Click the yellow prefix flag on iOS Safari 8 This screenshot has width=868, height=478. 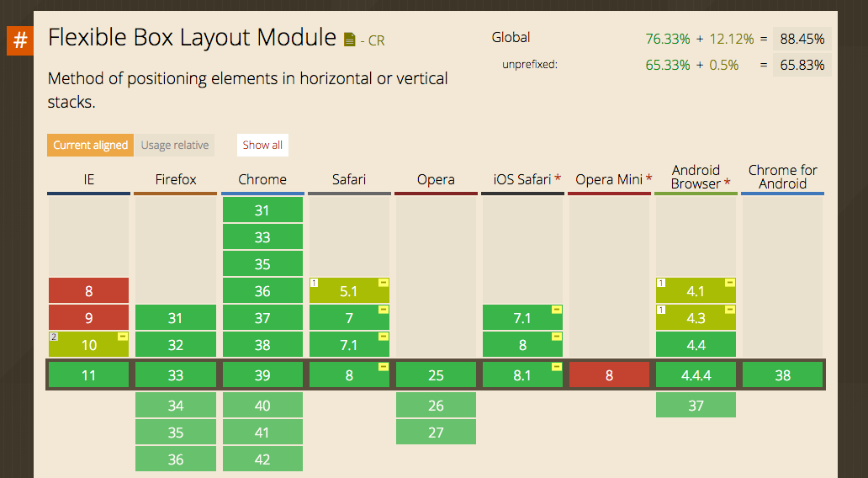point(557,337)
